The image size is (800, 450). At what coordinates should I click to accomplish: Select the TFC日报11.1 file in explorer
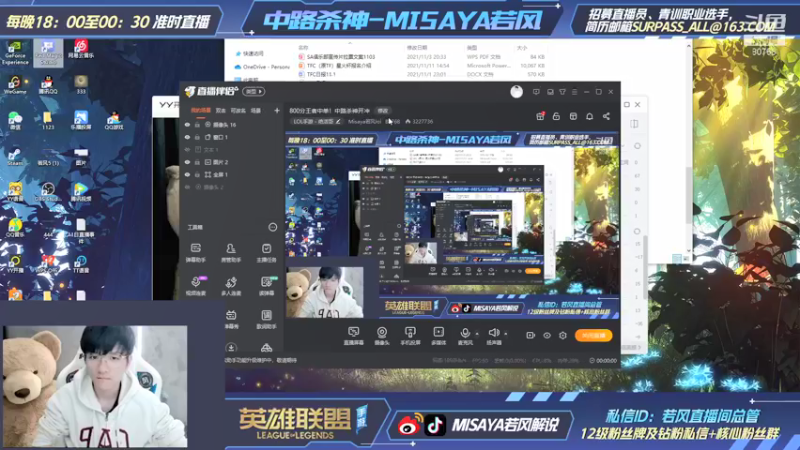click(x=316, y=74)
